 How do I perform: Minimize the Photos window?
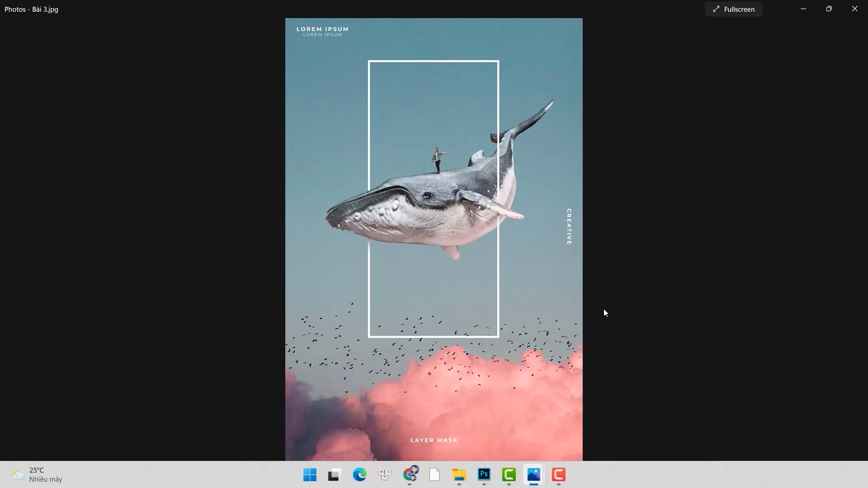(803, 9)
